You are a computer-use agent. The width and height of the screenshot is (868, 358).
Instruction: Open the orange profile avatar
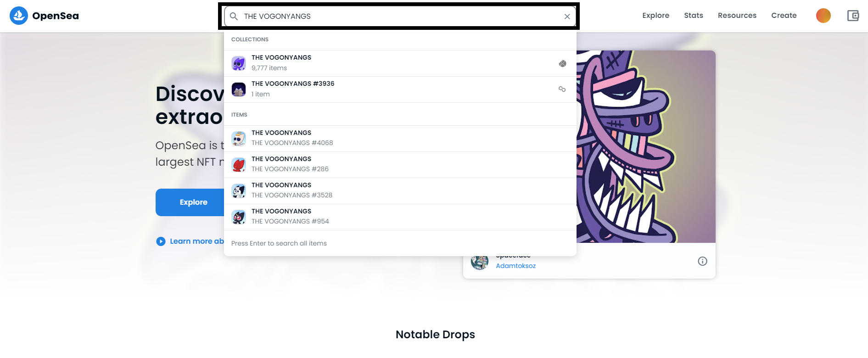(823, 16)
